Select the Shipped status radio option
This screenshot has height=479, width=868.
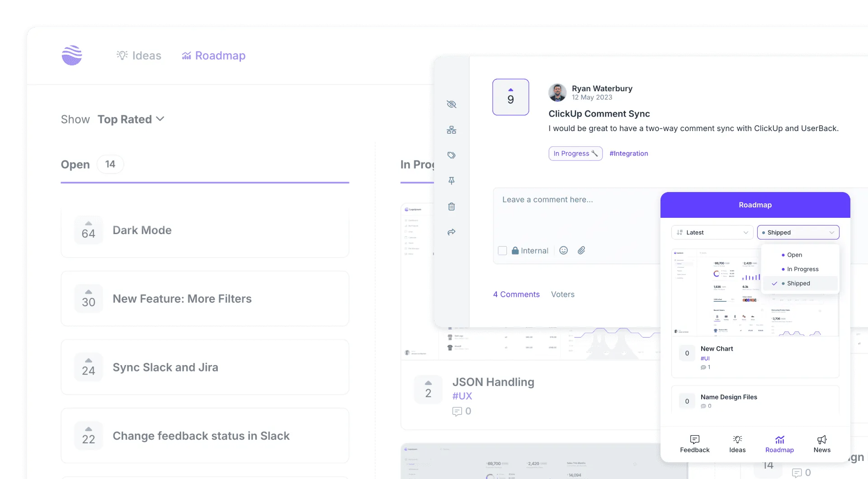(x=797, y=283)
